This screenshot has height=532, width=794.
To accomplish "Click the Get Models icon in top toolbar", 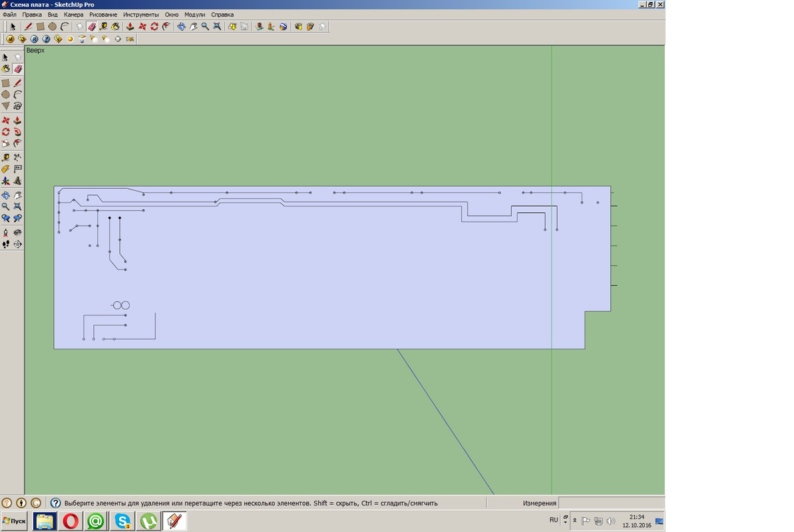I will (298, 27).
